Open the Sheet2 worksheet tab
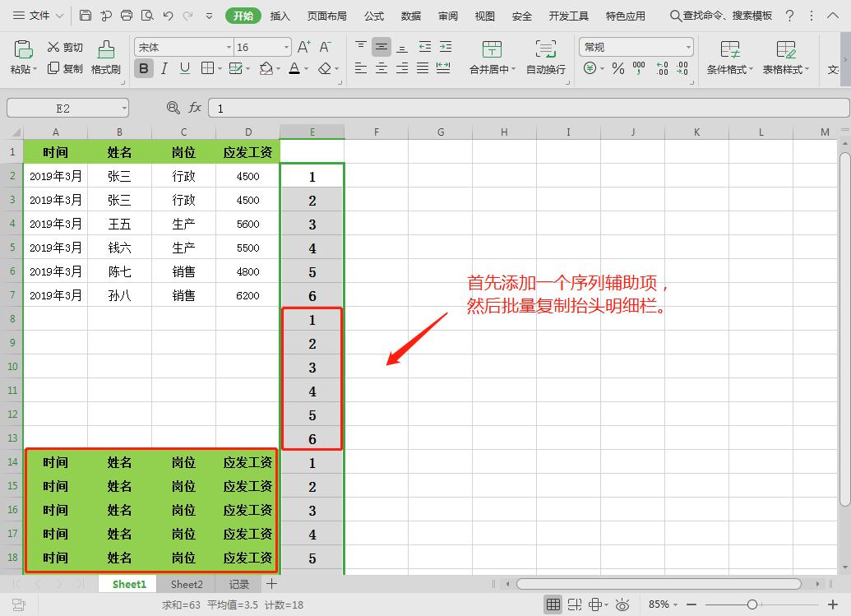This screenshot has width=851, height=616. pyautogui.click(x=186, y=584)
